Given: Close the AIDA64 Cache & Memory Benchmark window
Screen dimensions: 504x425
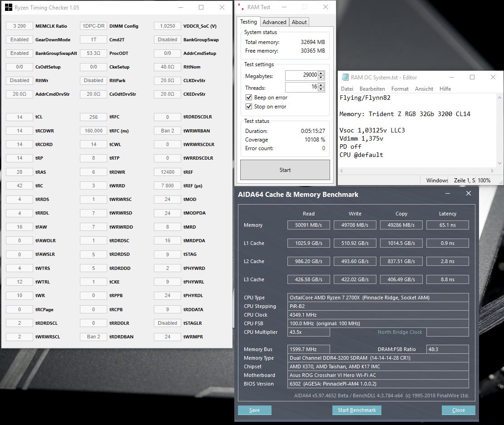Looking at the screenshot, I should click(468, 193).
